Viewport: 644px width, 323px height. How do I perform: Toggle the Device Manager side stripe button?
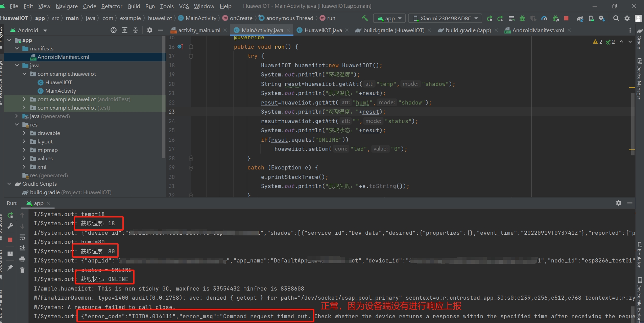click(639, 78)
